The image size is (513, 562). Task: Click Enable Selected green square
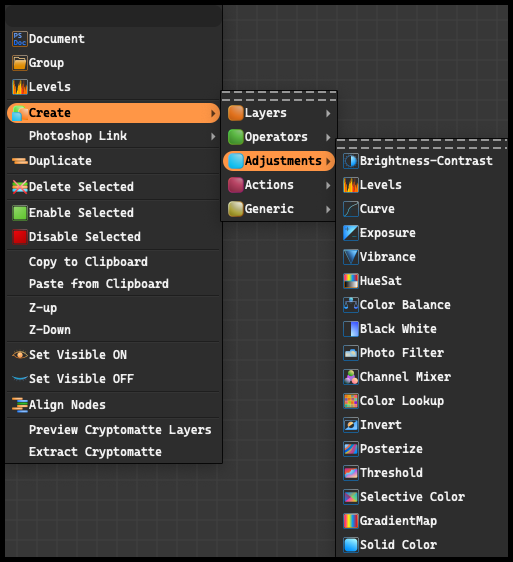point(20,213)
